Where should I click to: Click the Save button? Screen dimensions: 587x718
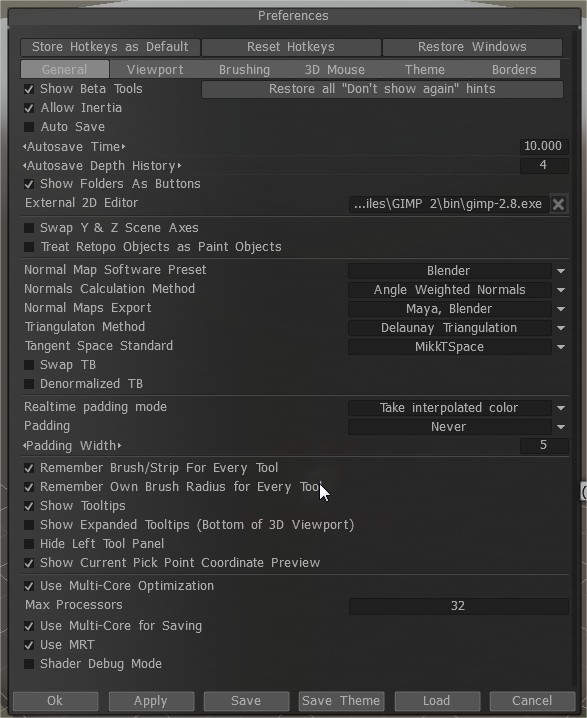coord(246,701)
